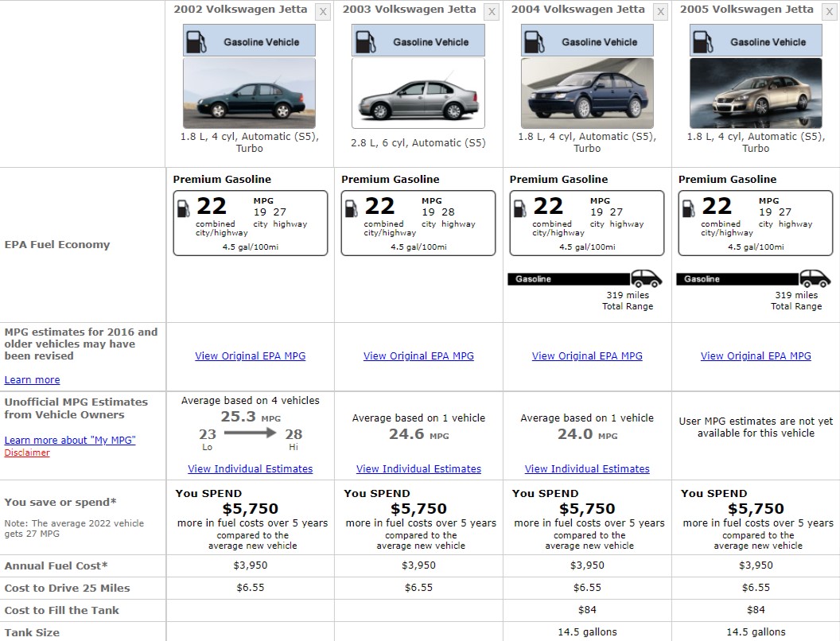Click fuel pump icon in 2004 Jetta MPG box
The height and width of the screenshot is (641, 840).
point(519,208)
